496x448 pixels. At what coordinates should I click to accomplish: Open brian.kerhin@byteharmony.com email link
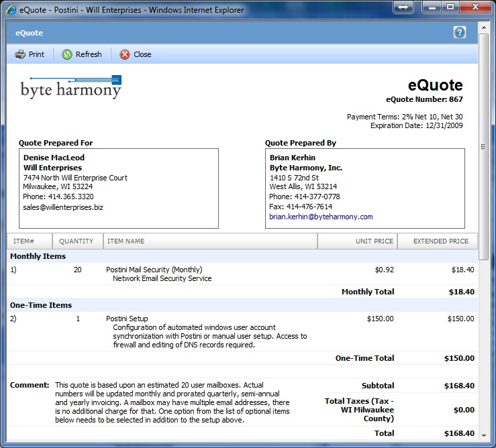click(321, 217)
